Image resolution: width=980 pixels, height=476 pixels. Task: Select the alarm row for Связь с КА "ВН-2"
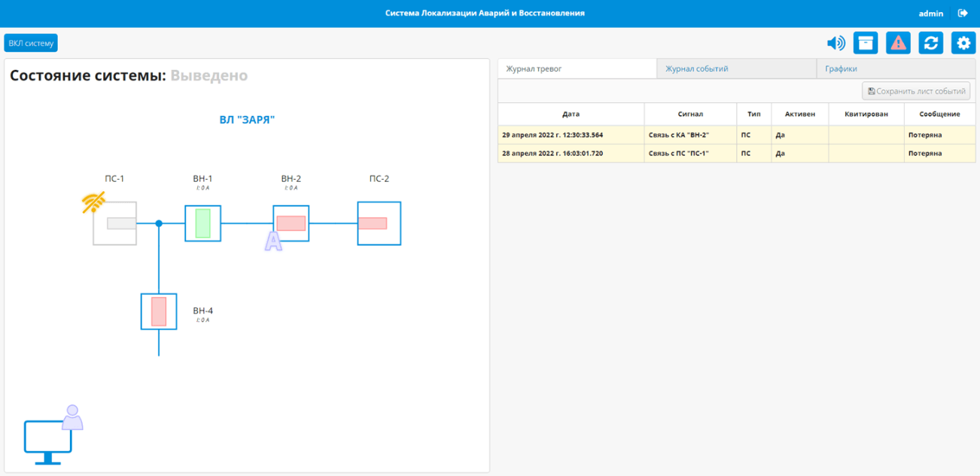point(737,135)
